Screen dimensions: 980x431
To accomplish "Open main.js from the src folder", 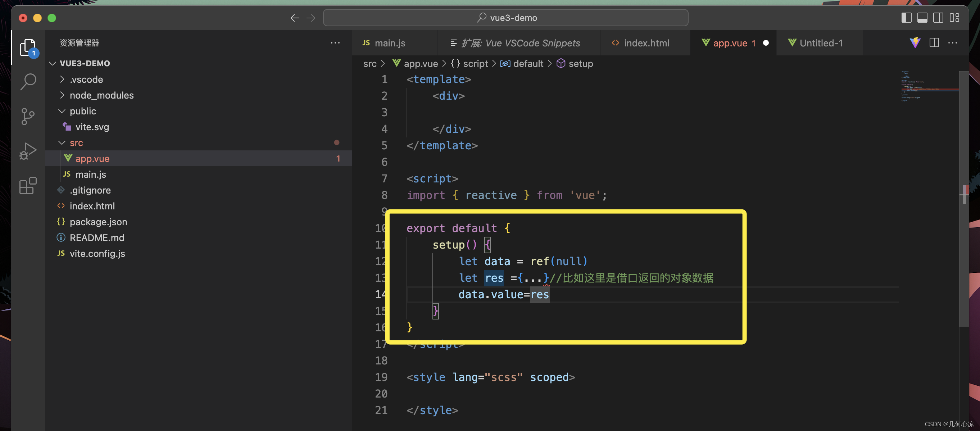I will coord(198,174).
